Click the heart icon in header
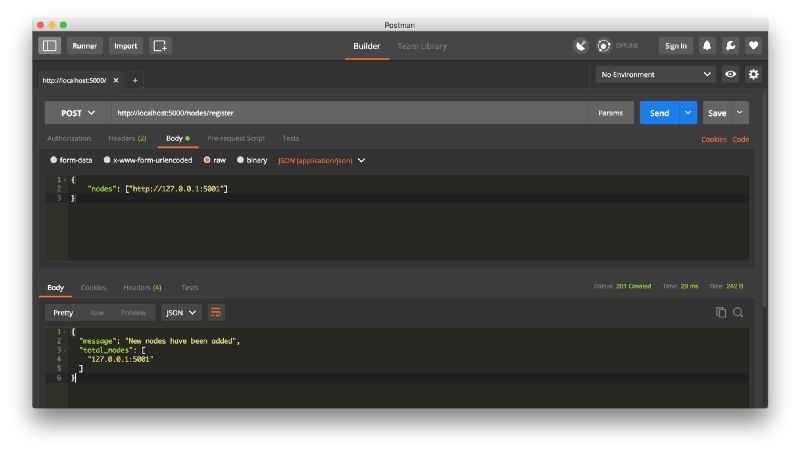Image resolution: width=800 pixels, height=454 pixels. pos(753,45)
